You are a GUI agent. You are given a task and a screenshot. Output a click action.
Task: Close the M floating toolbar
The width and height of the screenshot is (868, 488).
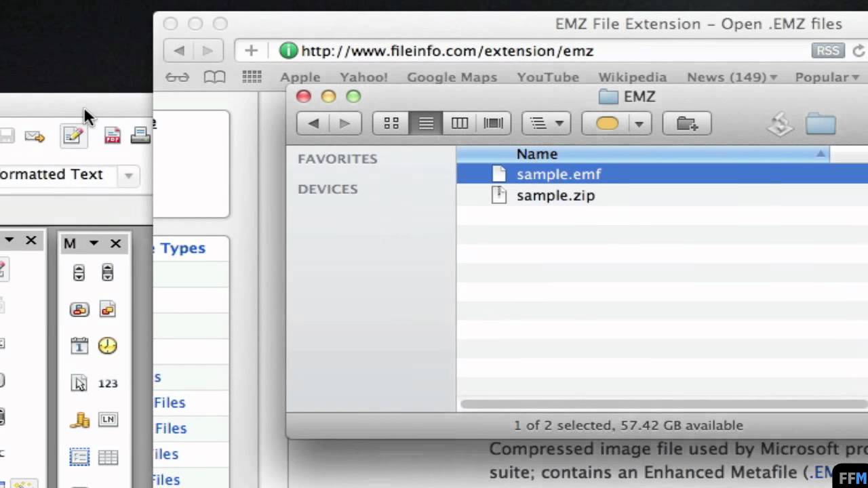point(115,243)
